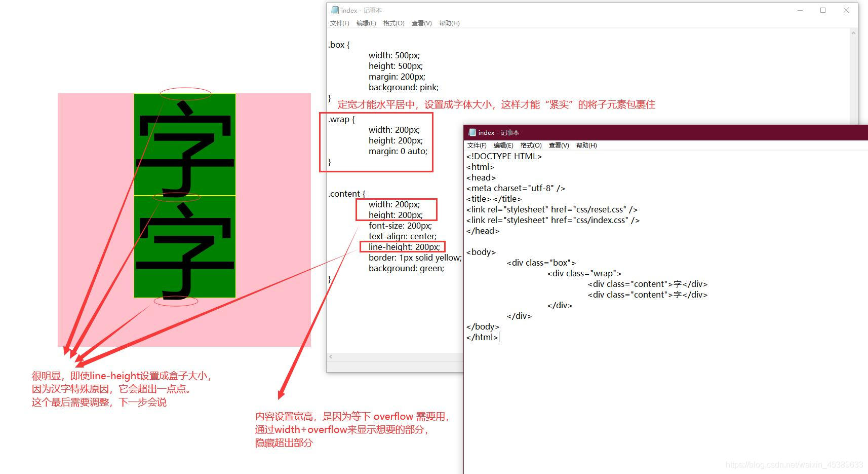This screenshot has height=474, width=868.
Task: Open 帮助(H) menu in front Notepad window
Action: (586, 145)
